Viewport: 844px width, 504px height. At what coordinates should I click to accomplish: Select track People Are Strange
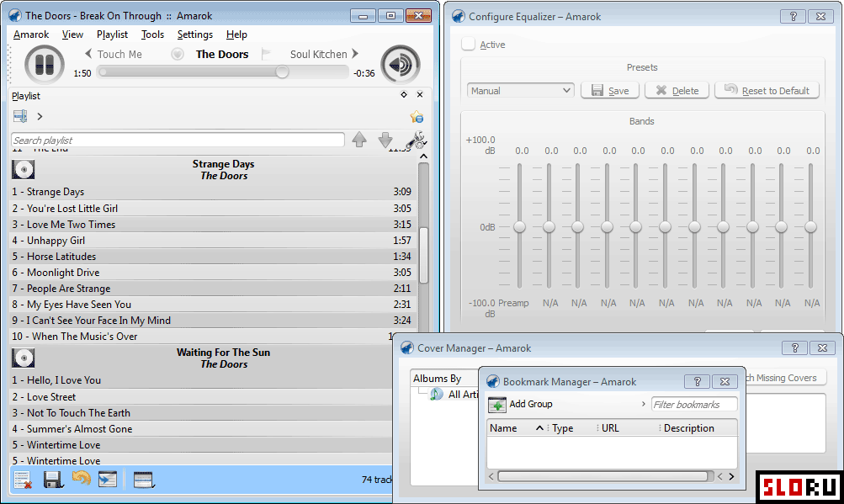click(212, 289)
